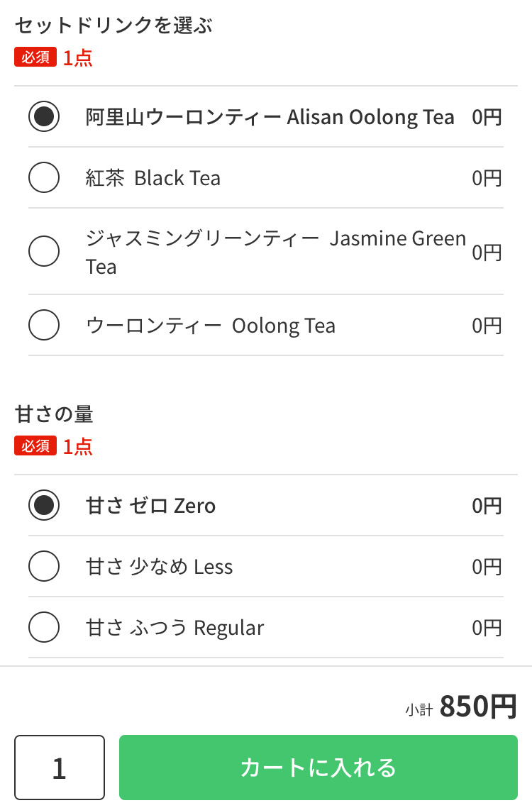532x803 pixels.
Task: Focus the quantity input field showing 1
Action: [60, 768]
